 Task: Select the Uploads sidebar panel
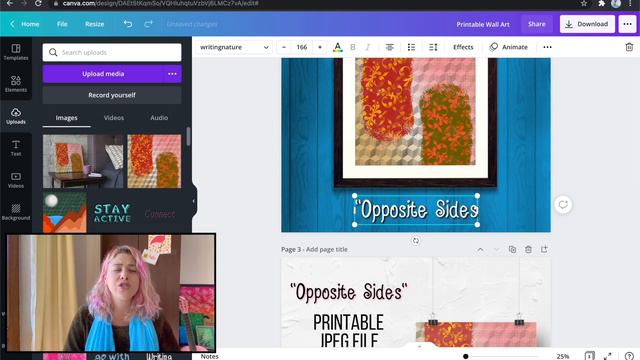click(x=16, y=116)
